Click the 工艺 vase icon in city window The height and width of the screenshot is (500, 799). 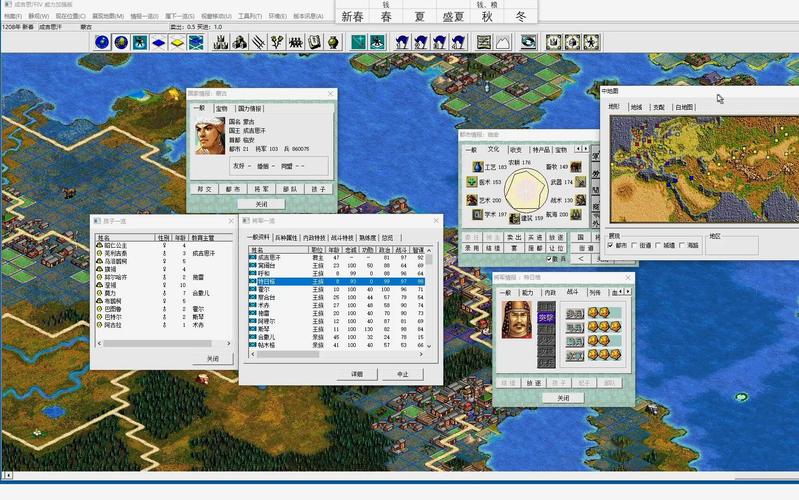[477, 167]
